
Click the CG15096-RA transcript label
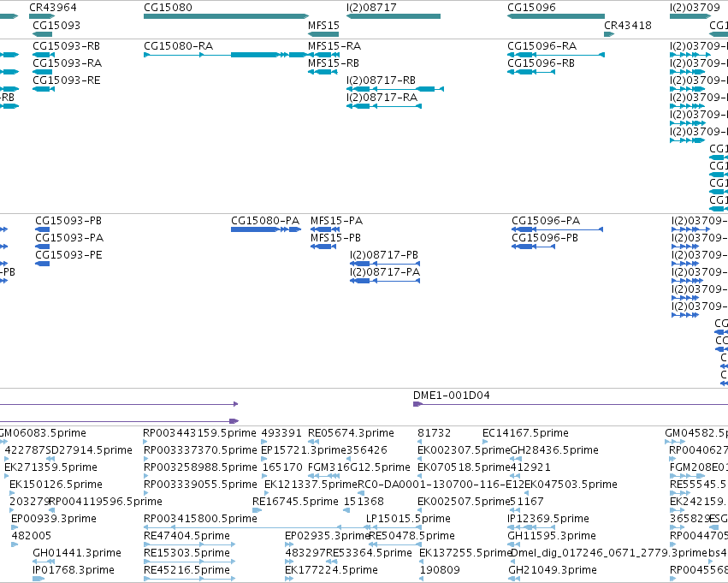(542, 46)
